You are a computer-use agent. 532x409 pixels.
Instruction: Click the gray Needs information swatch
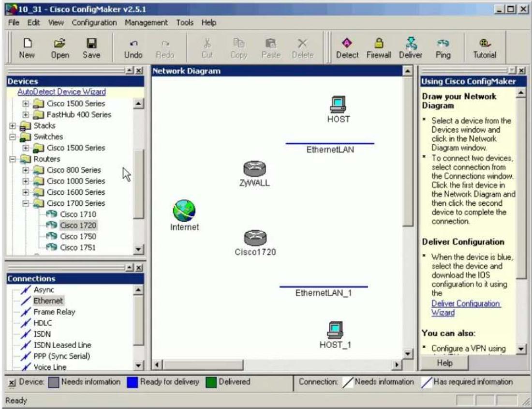[x=54, y=382]
